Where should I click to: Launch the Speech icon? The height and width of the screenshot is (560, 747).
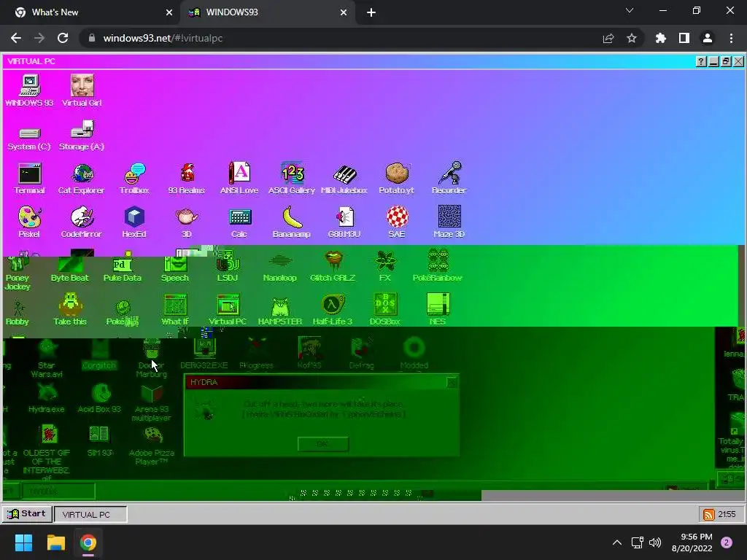coord(175,268)
